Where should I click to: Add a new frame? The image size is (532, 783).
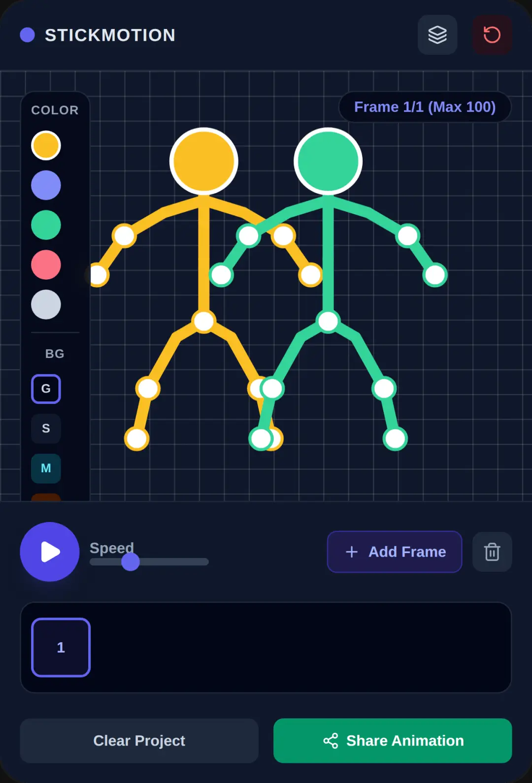click(x=395, y=552)
